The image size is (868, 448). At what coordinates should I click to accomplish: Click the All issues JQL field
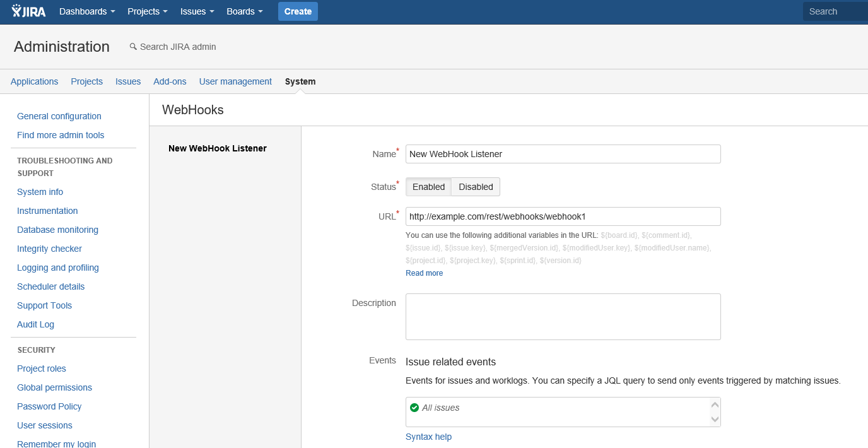pos(563,412)
